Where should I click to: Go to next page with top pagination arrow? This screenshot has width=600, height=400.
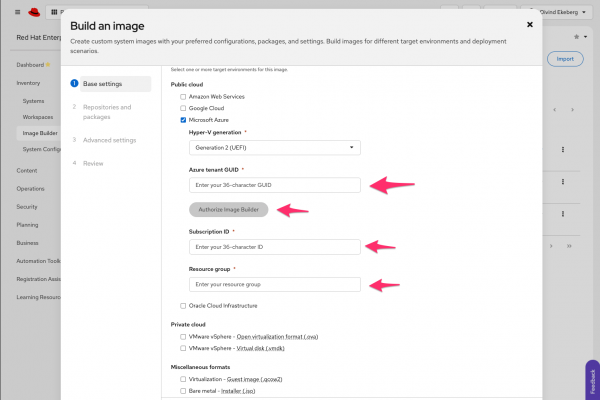(x=572, y=110)
